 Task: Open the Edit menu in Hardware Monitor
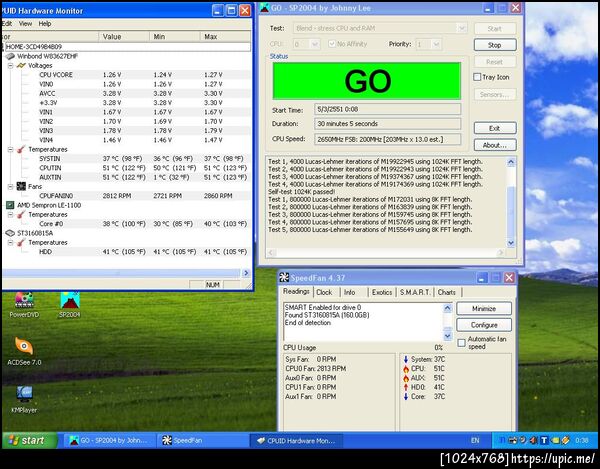pyautogui.click(x=7, y=24)
